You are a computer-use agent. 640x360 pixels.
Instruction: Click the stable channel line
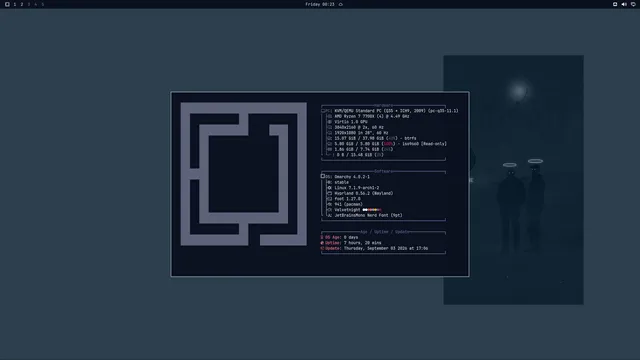pos(342,182)
